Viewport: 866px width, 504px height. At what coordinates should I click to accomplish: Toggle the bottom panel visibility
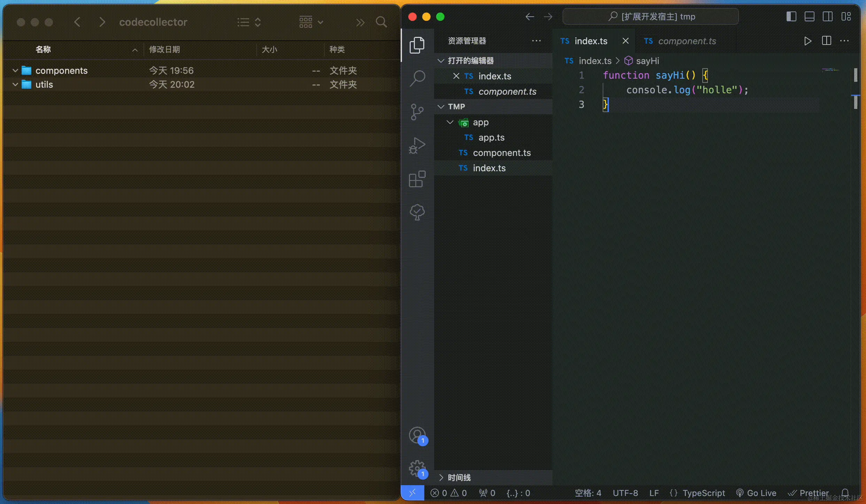coord(810,16)
